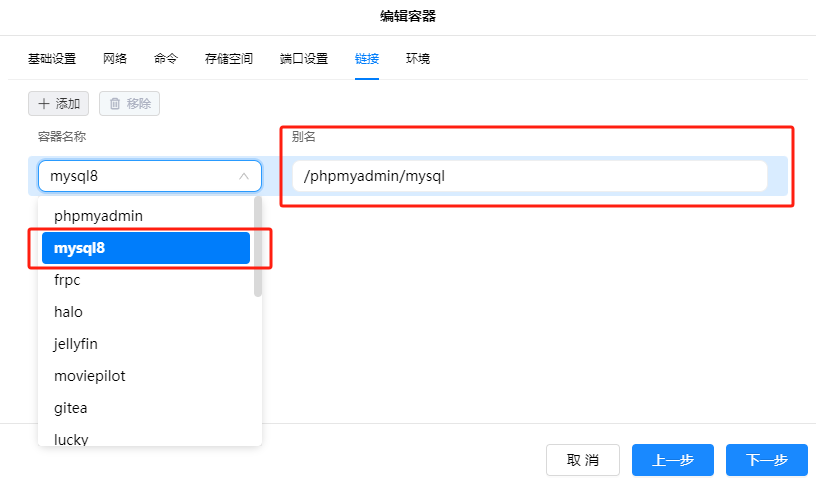Switch to the 端口设置 tab
Image resolution: width=816 pixels, height=493 pixels.
(304, 59)
